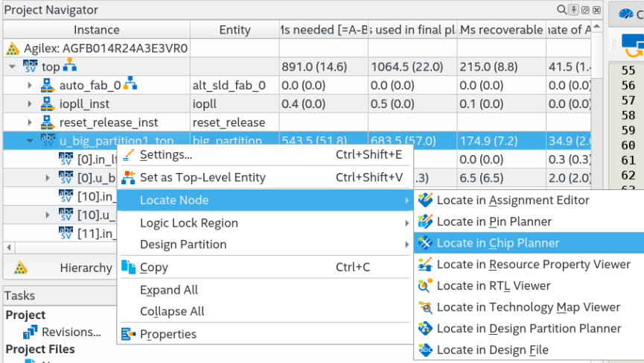644x363 pixels.
Task: Expand the iopll_inst node
Action: pos(30,104)
